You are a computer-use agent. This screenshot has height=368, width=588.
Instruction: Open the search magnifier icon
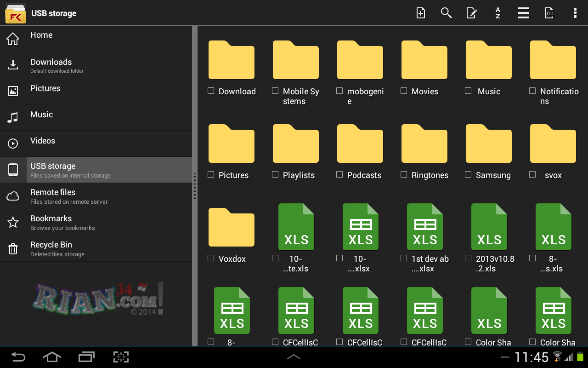pos(446,13)
